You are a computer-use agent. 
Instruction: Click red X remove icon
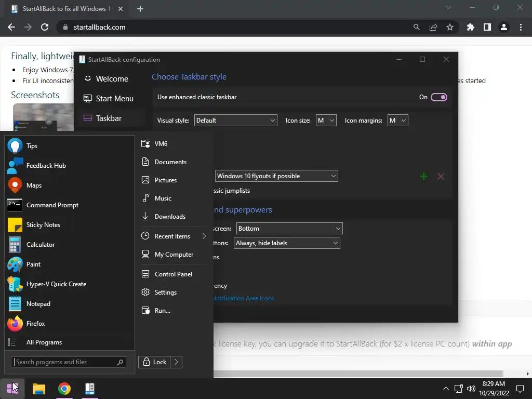441,177
